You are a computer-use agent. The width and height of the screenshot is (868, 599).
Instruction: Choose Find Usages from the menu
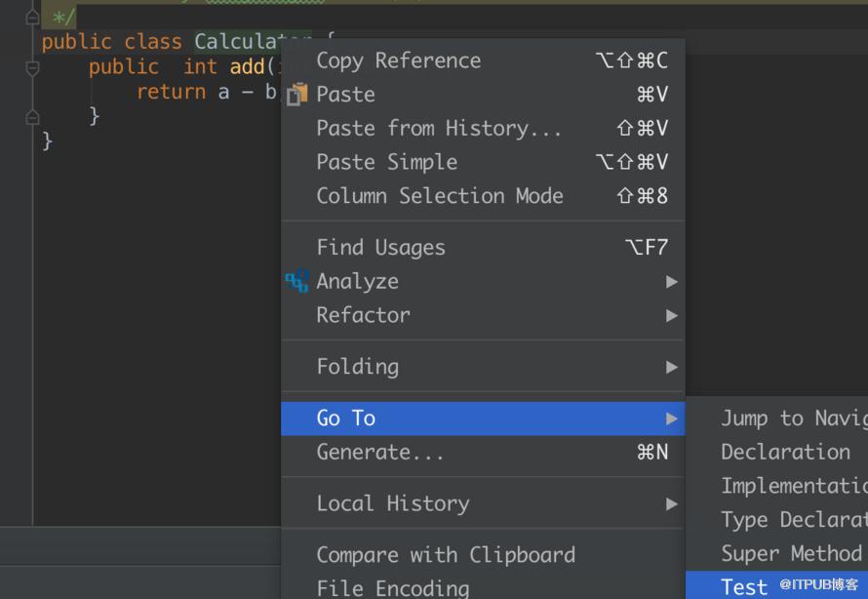point(484,248)
